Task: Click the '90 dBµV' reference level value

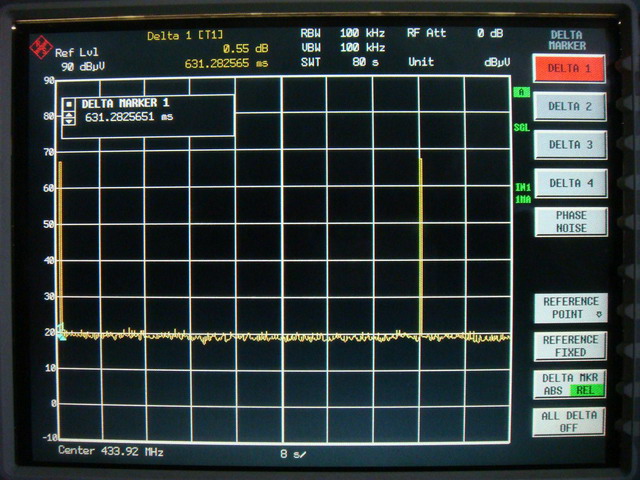Action: click(83, 67)
